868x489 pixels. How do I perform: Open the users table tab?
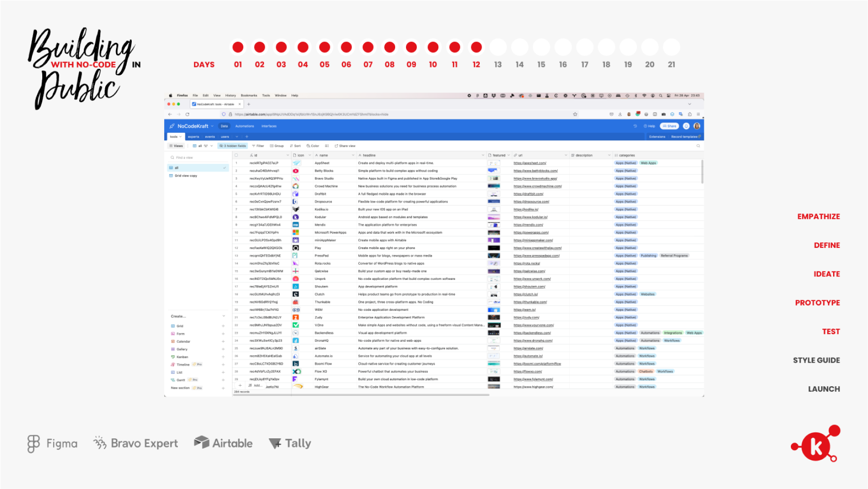[225, 137]
